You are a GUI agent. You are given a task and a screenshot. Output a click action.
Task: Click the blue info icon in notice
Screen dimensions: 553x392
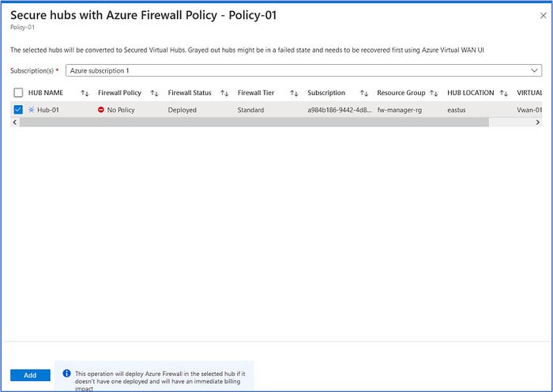pos(66,373)
